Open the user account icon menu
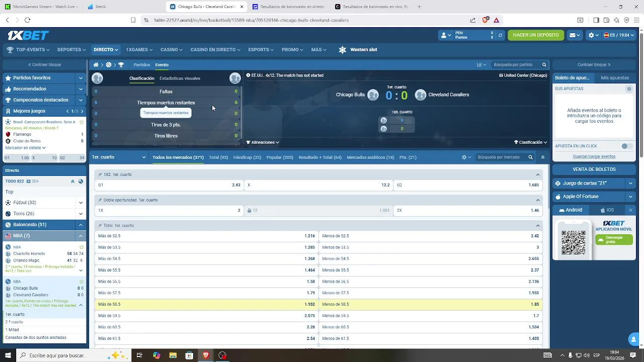 point(446,35)
